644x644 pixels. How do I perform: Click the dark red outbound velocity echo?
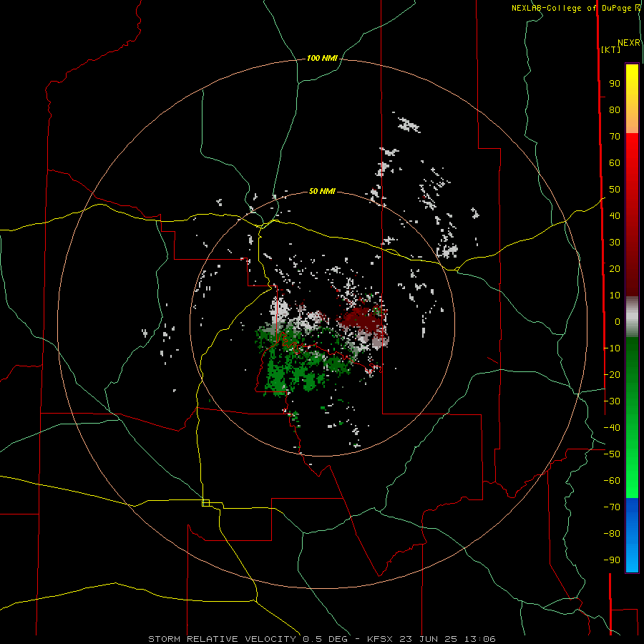click(x=360, y=320)
